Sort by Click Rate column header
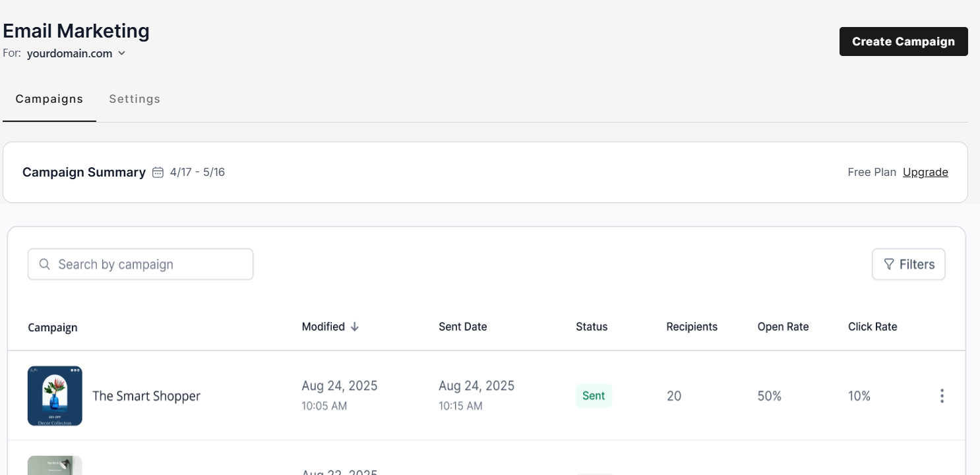This screenshot has height=475, width=980. click(x=873, y=327)
